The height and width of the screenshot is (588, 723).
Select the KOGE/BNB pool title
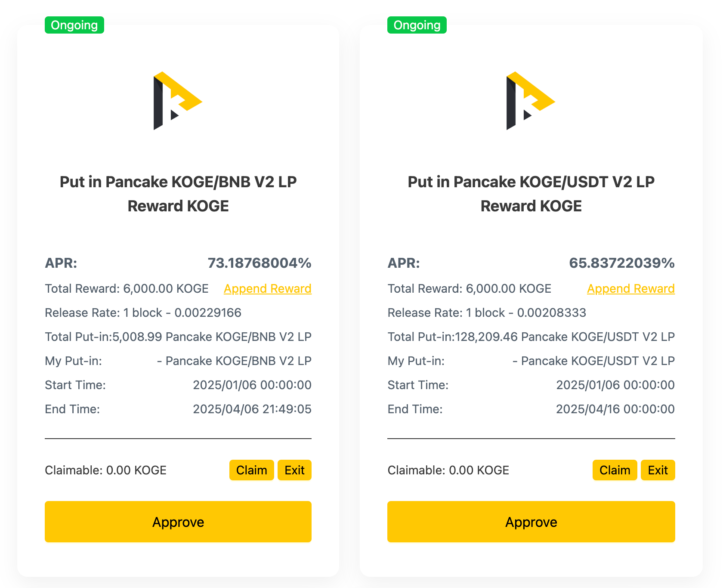pos(178,193)
